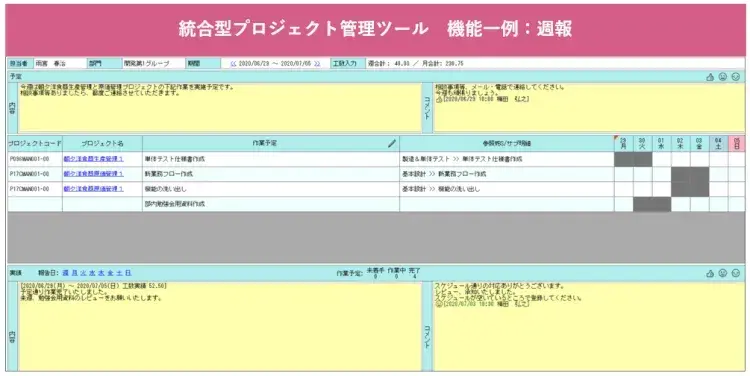Click the 予定 内容 yellow text area
Screen dimensions: 750x376
click(x=220, y=108)
